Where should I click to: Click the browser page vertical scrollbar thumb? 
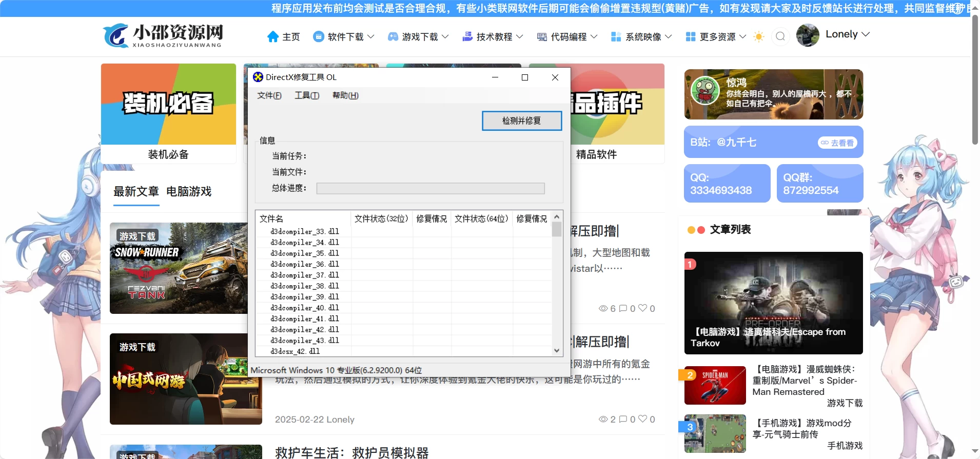click(x=975, y=79)
